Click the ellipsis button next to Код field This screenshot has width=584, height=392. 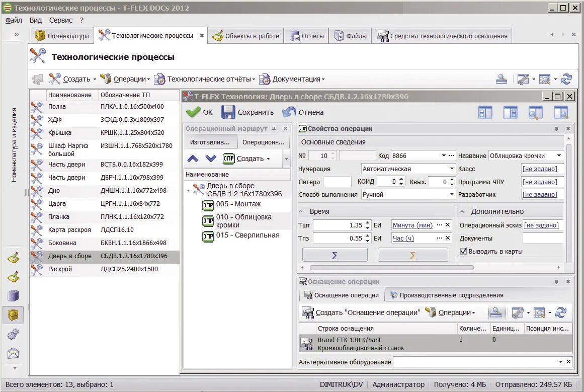pos(452,155)
